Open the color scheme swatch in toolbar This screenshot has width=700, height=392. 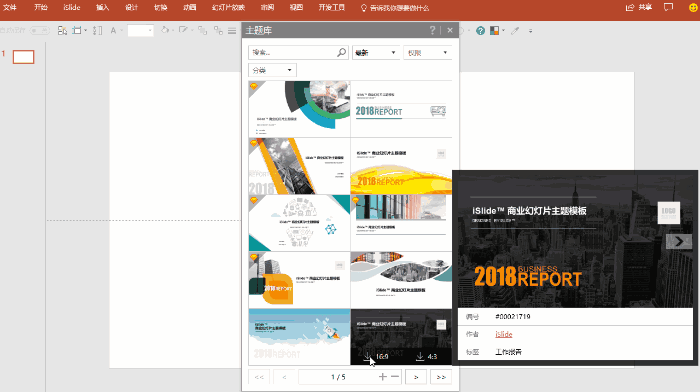495,31
